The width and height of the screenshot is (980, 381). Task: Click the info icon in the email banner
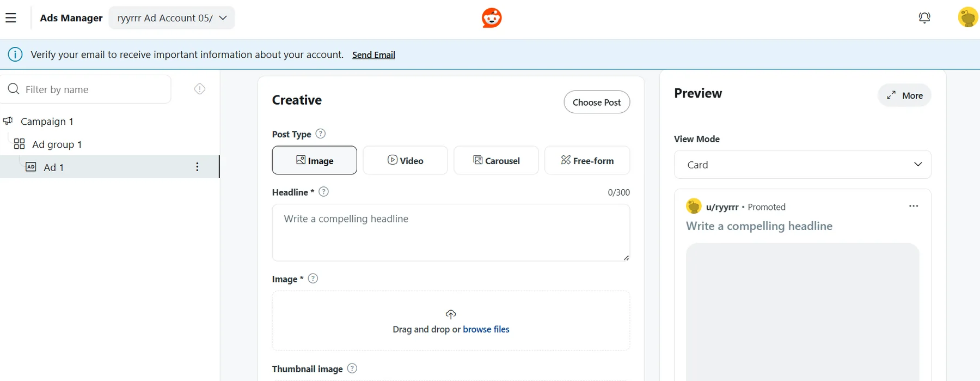(15, 55)
